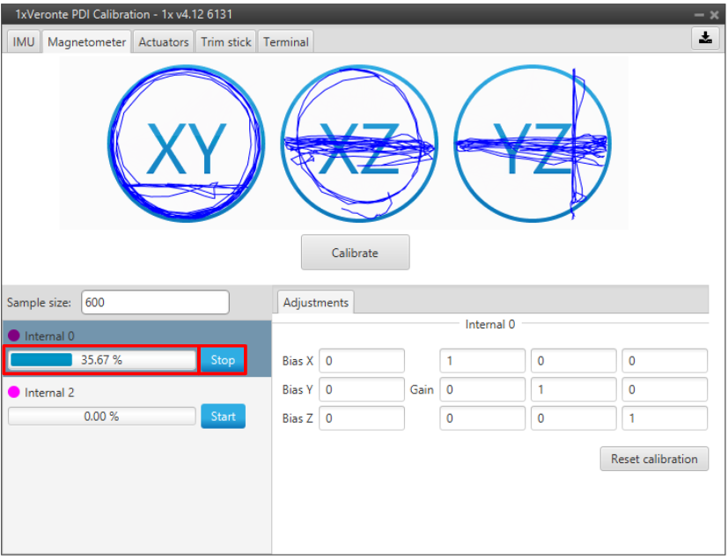728x560 pixels.
Task: Click the purple Internal 0 color dot
Action: pos(14,335)
